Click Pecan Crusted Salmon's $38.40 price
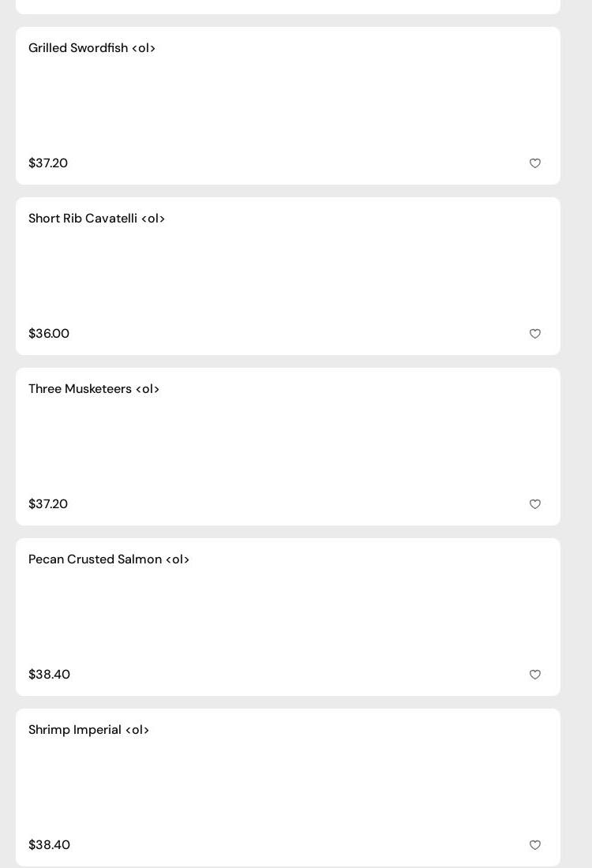 pos(49,675)
